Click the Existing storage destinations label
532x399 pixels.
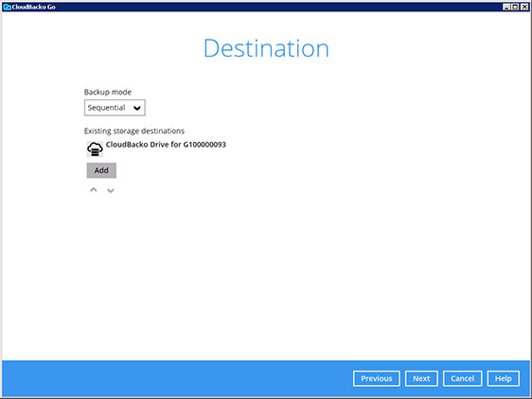[134, 130]
